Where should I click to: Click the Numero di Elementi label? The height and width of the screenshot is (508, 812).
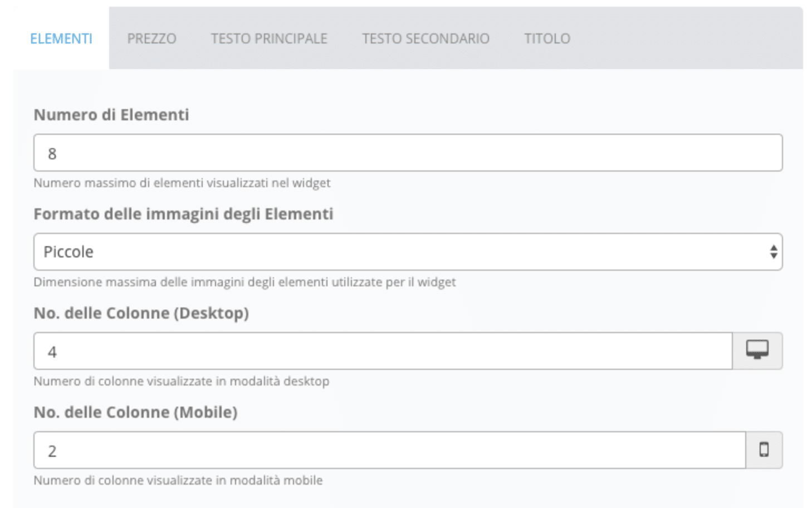pyautogui.click(x=111, y=115)
